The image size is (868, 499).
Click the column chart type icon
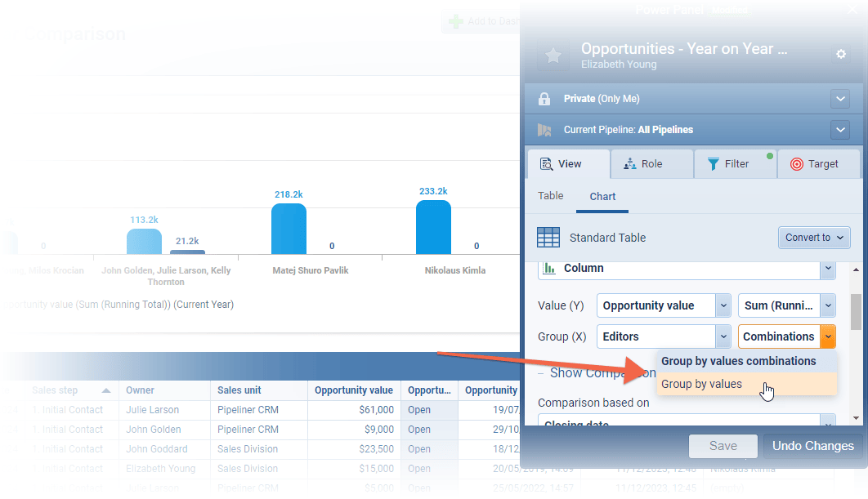tap(550, 268)
